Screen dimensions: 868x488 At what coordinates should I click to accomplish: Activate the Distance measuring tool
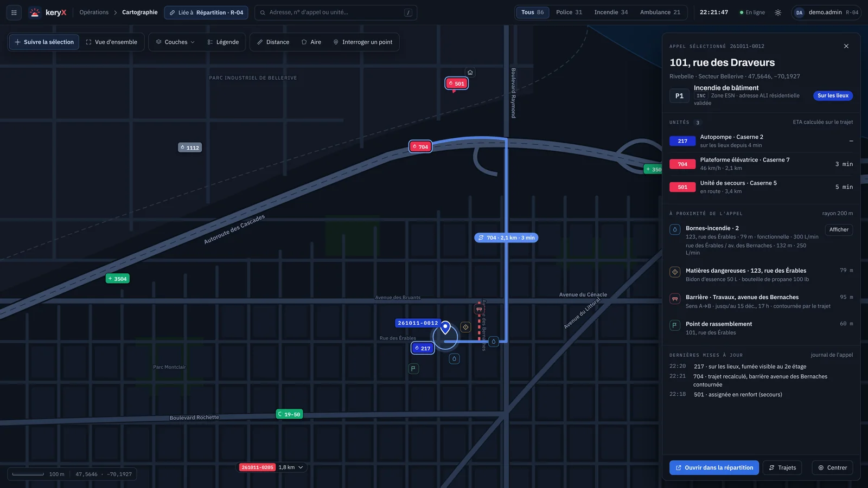click(x=273, y=42)
